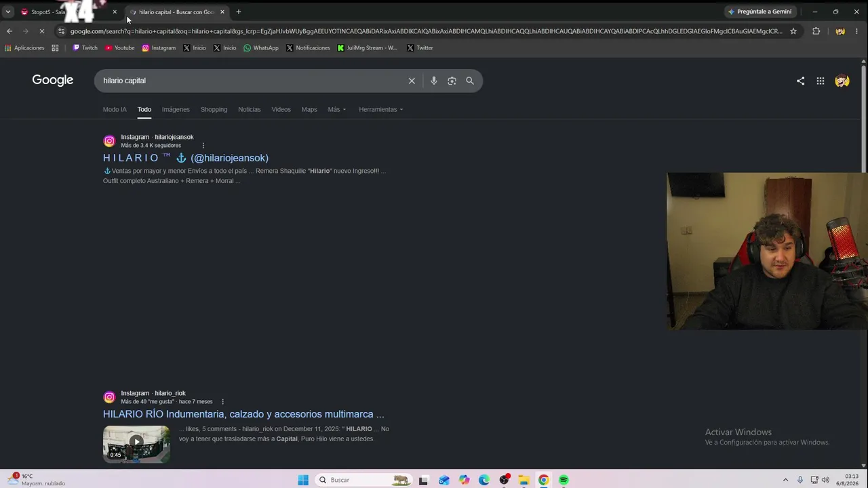This screenshot has height=488, width=868.
Task: Select the Todo results tab
Action: click(144, 109)
